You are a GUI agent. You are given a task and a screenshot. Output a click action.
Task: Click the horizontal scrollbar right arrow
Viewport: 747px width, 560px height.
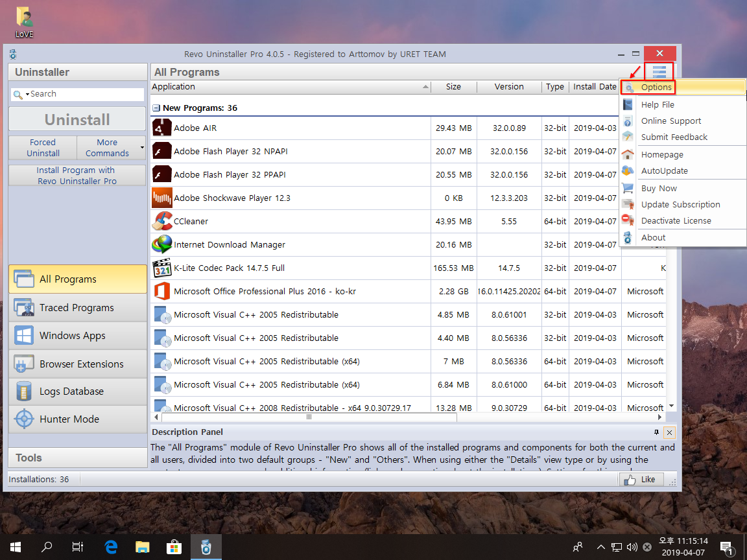pyautogui.click(x=660, y=417)
